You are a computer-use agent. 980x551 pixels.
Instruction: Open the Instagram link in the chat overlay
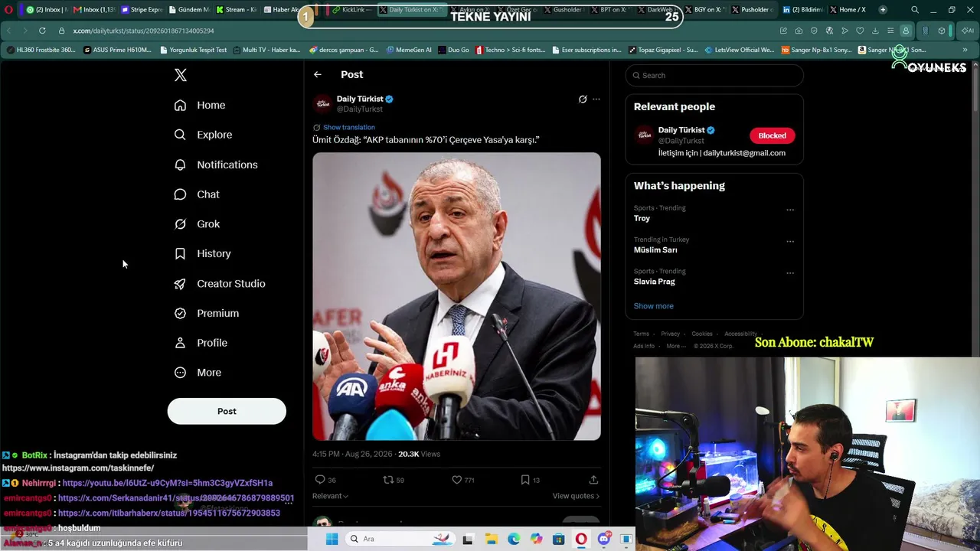(x=78, y=468)
